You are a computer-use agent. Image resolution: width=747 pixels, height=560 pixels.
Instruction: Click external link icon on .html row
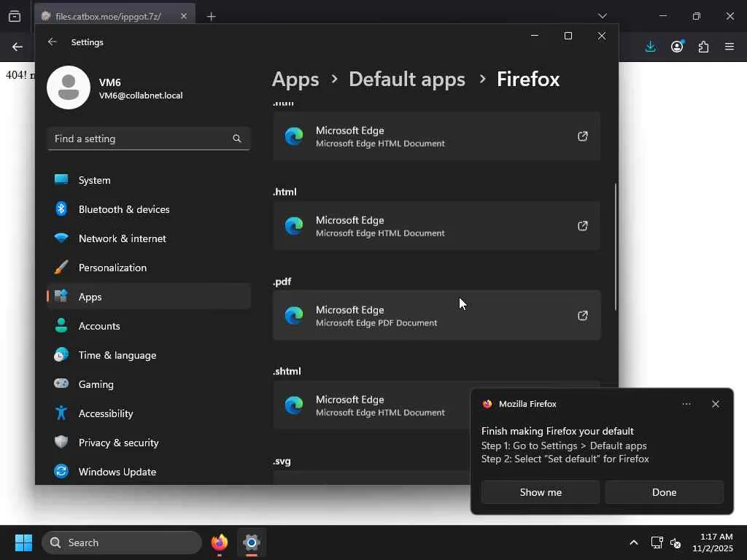click(x=582, y=226)
